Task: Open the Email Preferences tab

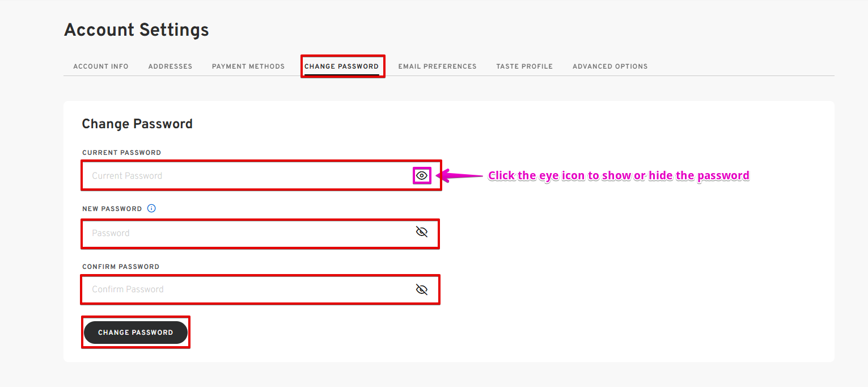Action: [437, 66]
